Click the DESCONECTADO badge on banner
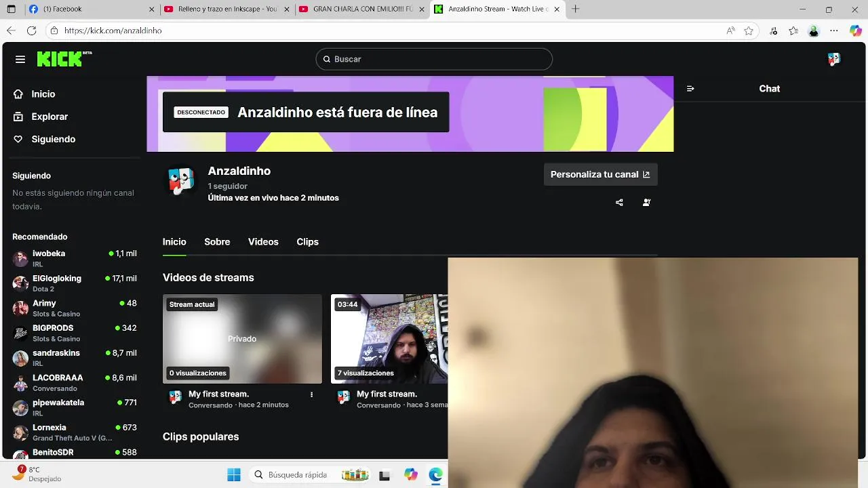The height and width of the screenshot is (488, 868). 201,113
